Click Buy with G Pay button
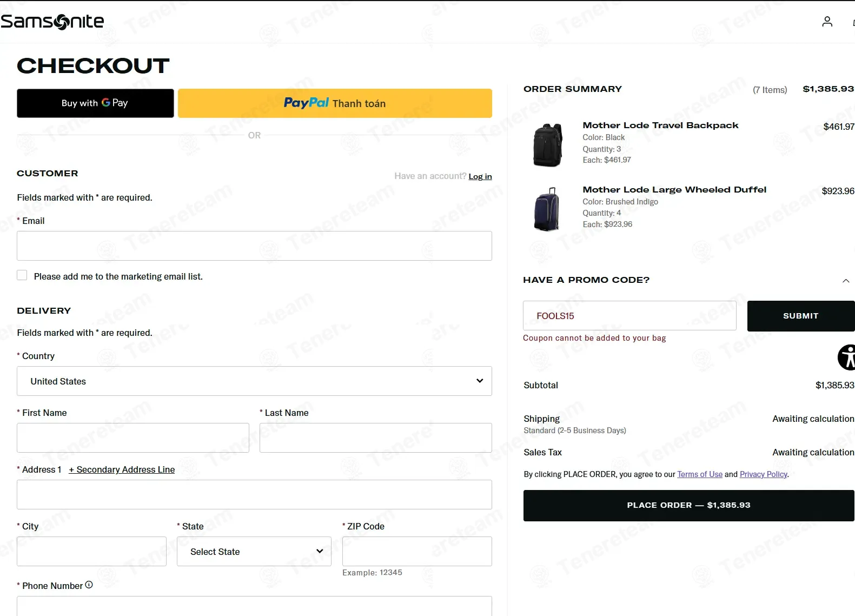Image resolution: width=855 pixels, height=616 pixels. pos(95,103)
